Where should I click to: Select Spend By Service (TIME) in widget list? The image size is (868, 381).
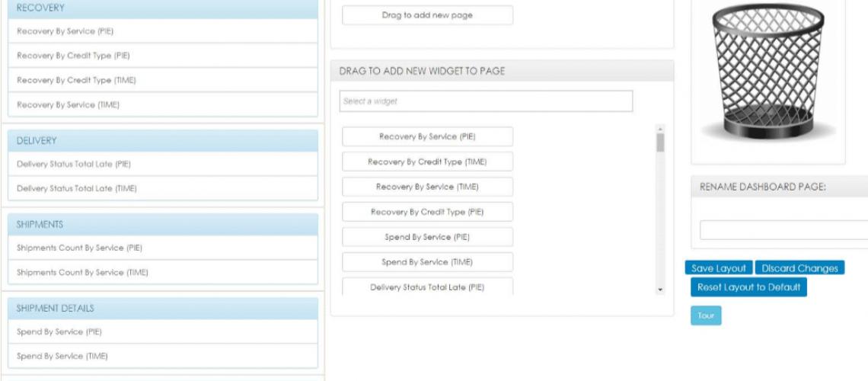click(427, 262)
